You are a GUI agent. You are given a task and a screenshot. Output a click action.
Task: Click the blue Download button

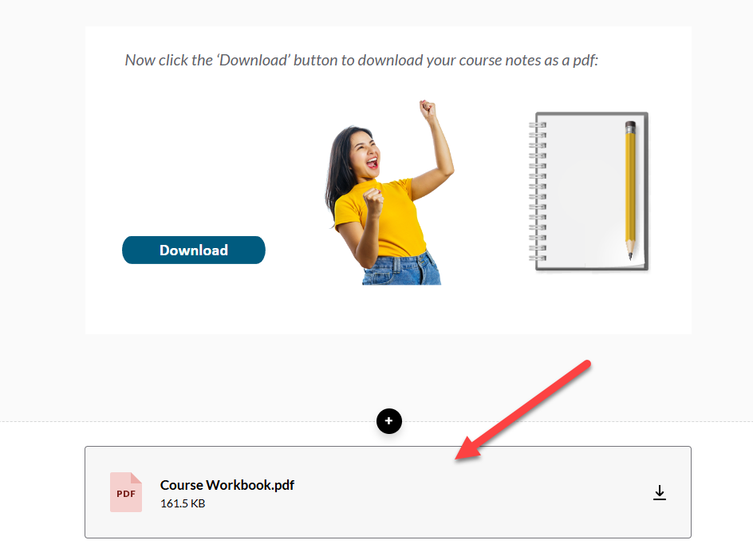[194, 250]
